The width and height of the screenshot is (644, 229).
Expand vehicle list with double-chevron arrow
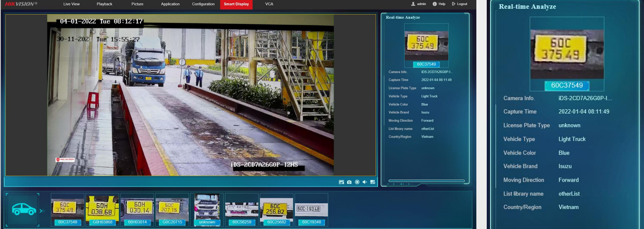point(42,211)
